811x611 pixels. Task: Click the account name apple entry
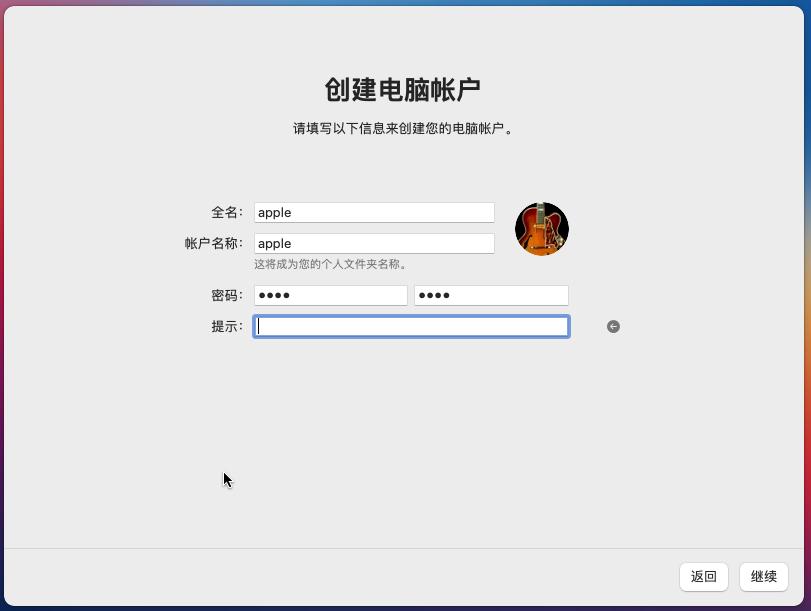(274, 243)
